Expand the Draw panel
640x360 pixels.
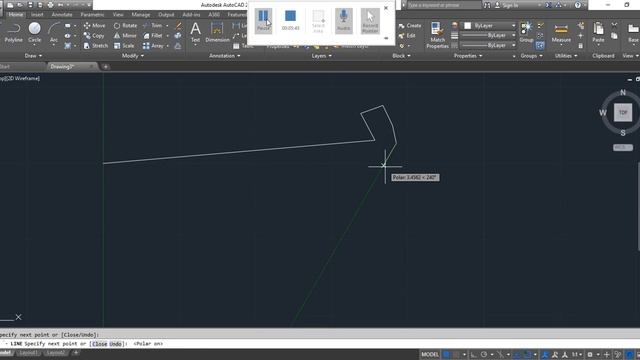(x=33, y=56)
